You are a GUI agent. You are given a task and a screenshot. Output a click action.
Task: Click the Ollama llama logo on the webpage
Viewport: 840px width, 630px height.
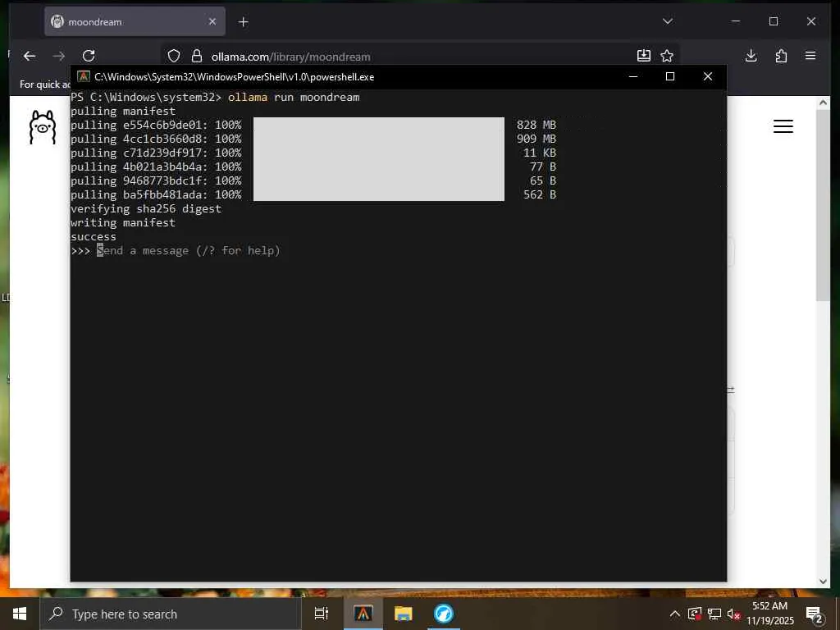click(x=43, y=127)
